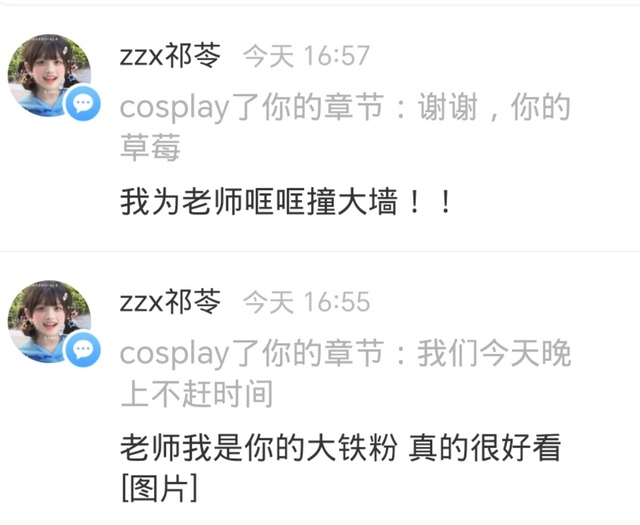
Task: Tap the 草莓 line of the quoted text
Action: click(150, 147)
